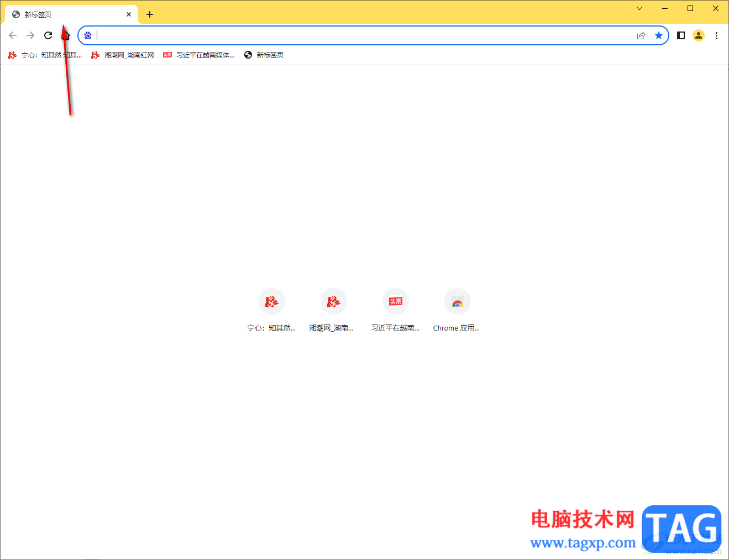Share this page icon in address bar
The image size is (729, 560).
click(x=641, y=35)
